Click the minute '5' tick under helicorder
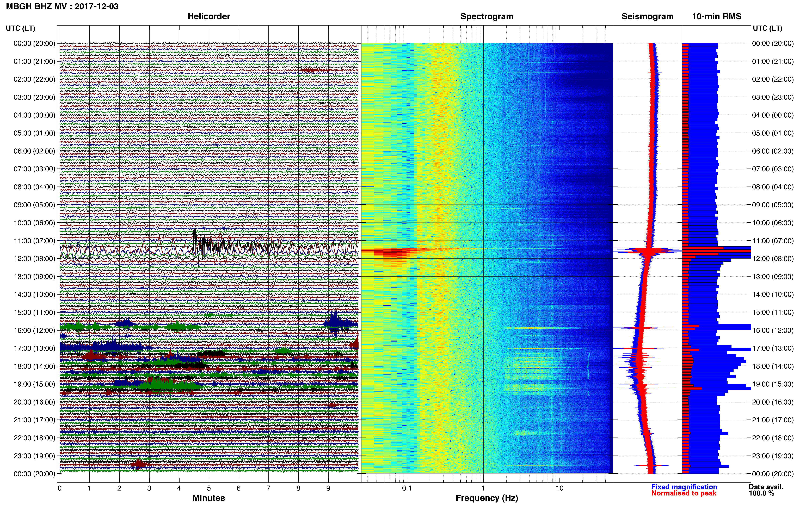Viewport: 812px width, 508px height. coord(209,488)
